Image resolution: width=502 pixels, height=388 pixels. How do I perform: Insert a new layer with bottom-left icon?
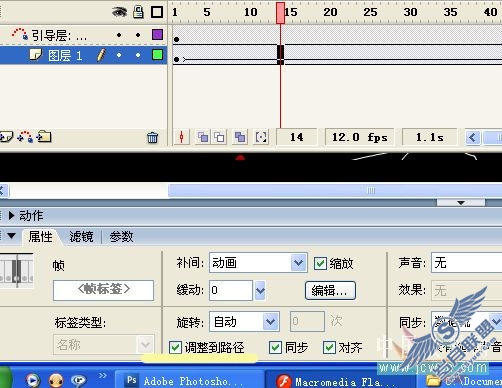point(6,137)
